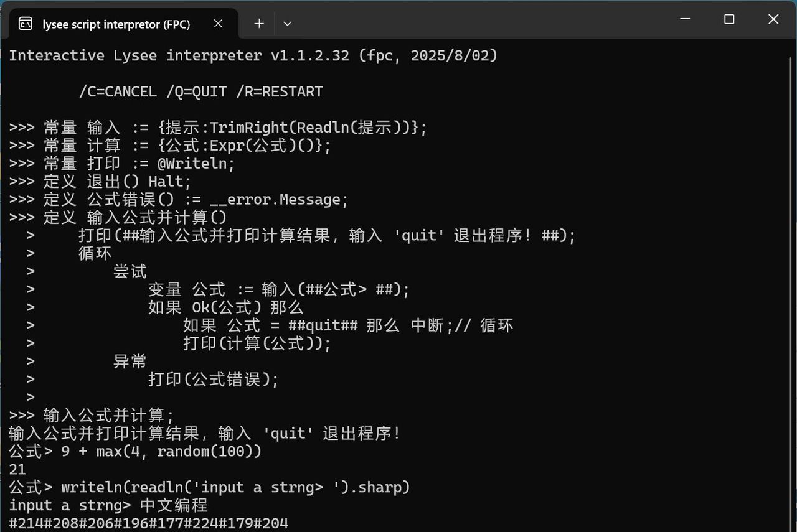Click the output result 21
Screen dimensions: 797x532
click(17, 469)
